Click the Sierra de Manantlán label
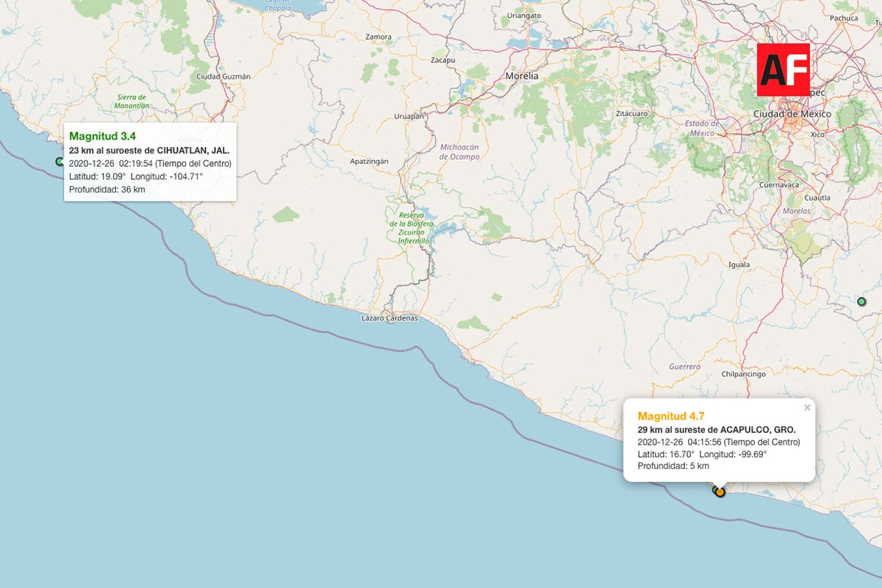882x588 pixels. click(x=132, y=101)
